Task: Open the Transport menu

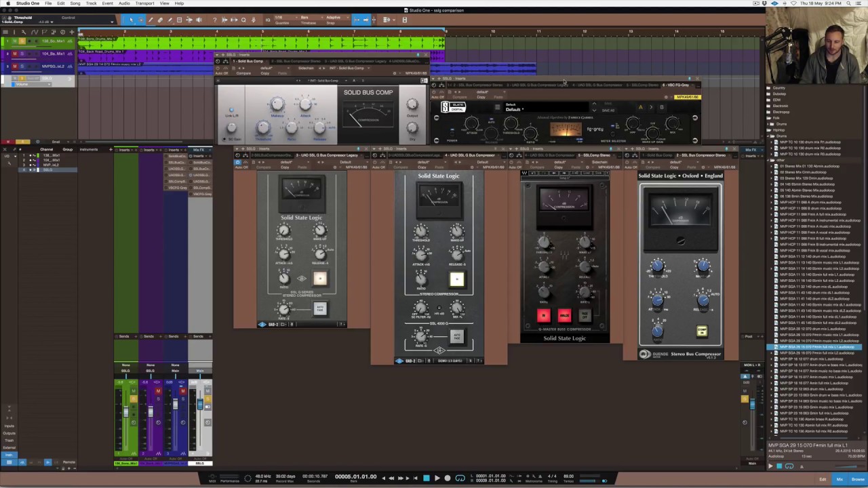Action: point(144,3)
